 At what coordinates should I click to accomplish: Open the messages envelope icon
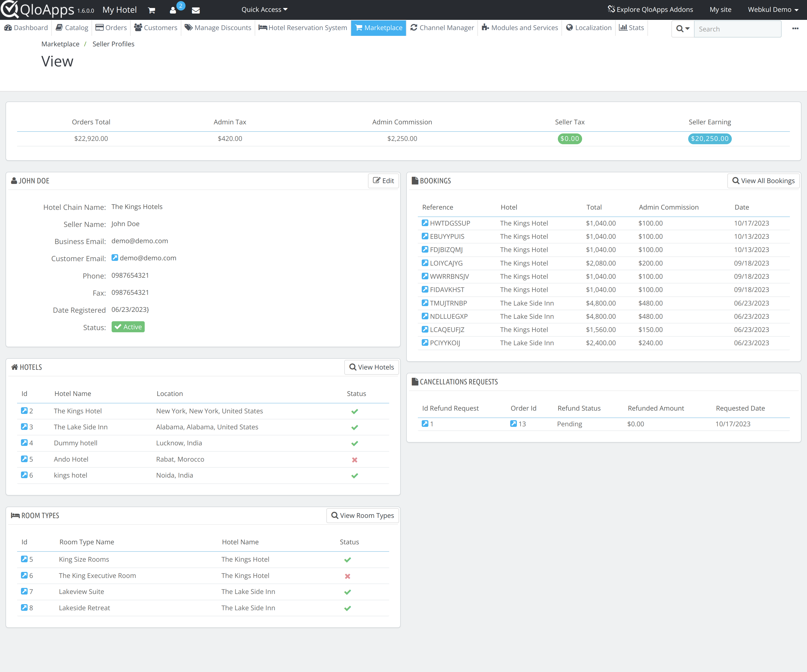coord(196,10)
